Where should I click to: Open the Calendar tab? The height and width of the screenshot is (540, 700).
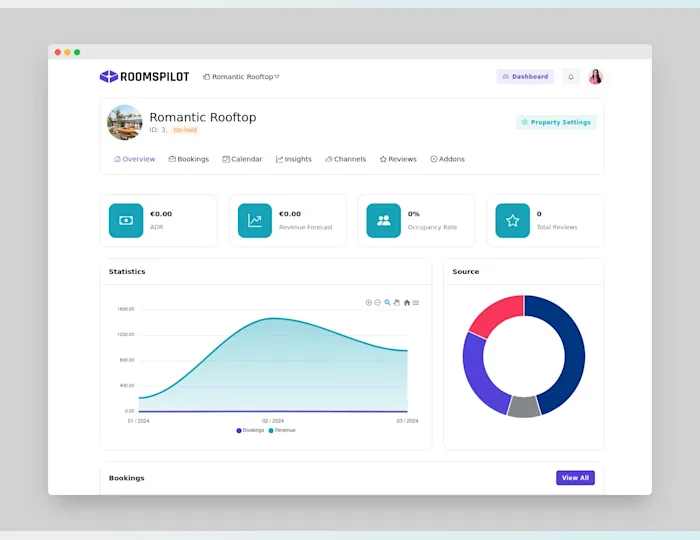point(242,159)
